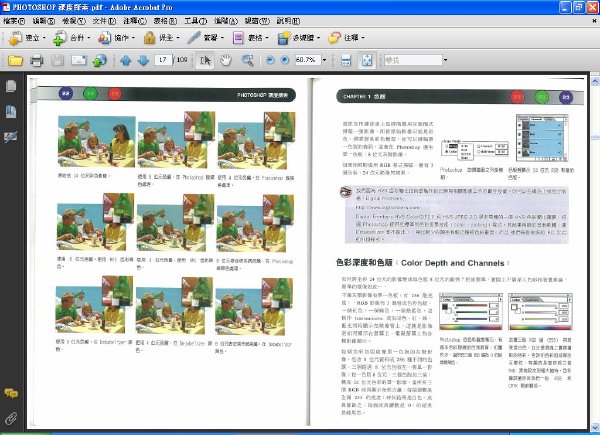Choose the Marquee Zoom magnifier tool
Image resolution: width=600 pixels, height=435 pixels.
(x=248, y=60)
